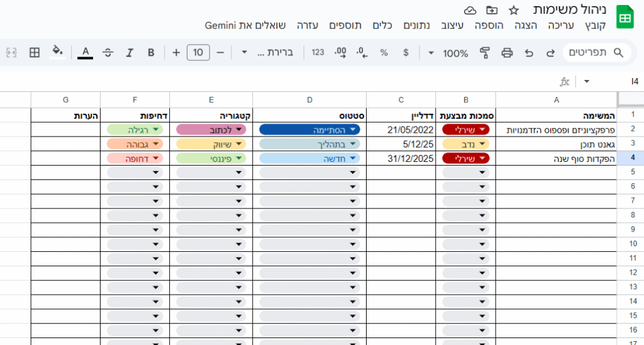Click the move to folder icon
Image resolution: width=644 pixels, height=345 pixels.
coord(492,10)
